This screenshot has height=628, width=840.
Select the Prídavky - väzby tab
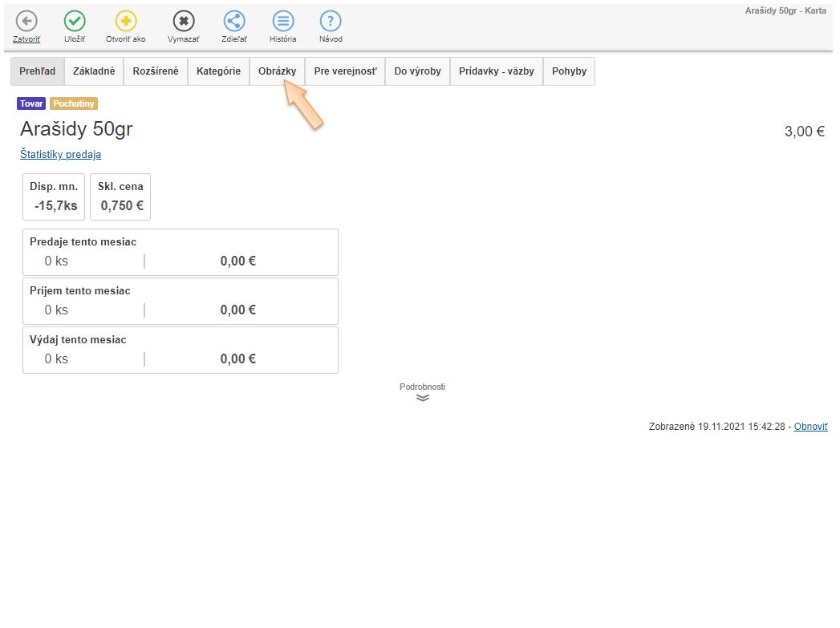point(496,71)
